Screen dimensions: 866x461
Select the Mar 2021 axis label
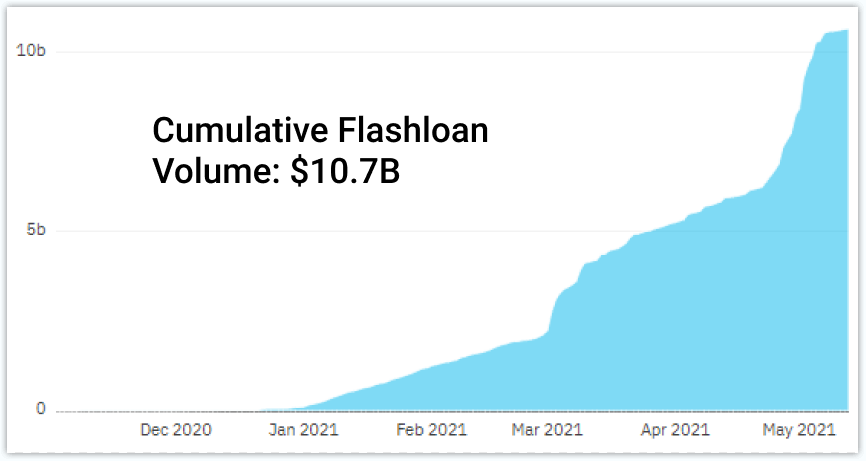tap(547, 430)
